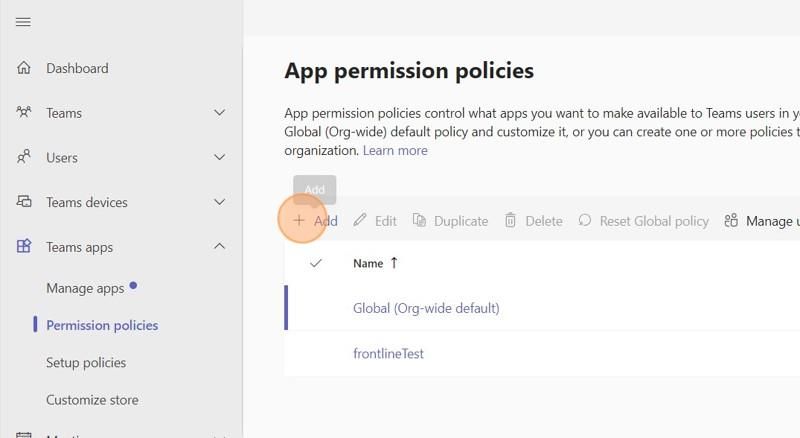Click the Manage users icon
The image size is (800, 438).
pos(731,221)
